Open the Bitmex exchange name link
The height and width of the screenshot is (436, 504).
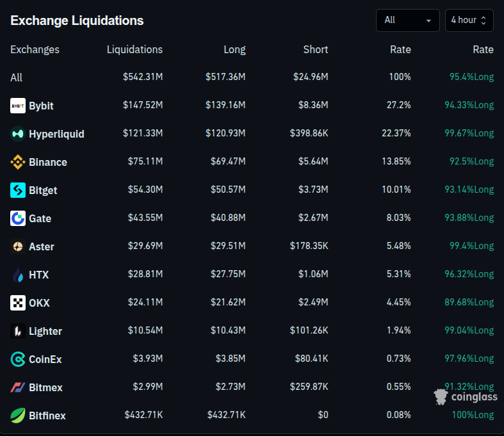[45, 387]
